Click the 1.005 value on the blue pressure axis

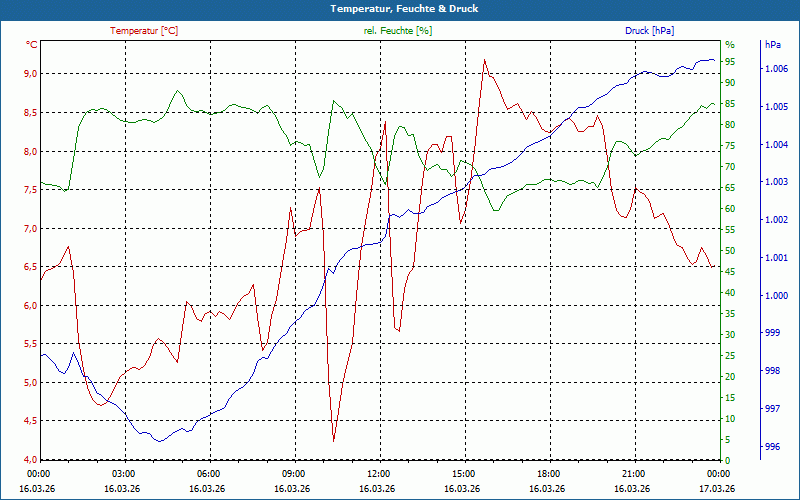[778, 107]
